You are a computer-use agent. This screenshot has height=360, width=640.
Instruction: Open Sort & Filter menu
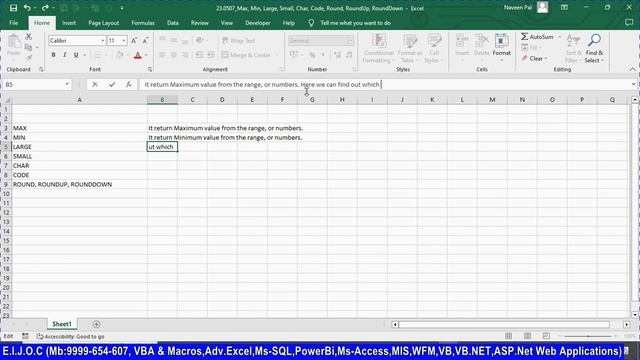(x=573, y=49)
